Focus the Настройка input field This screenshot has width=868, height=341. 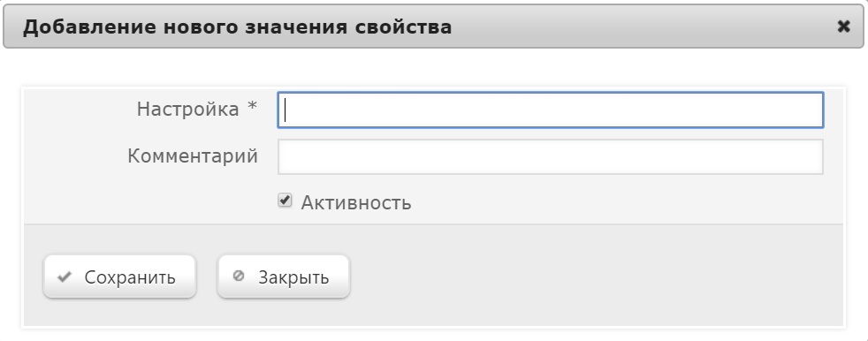tap(551, 110)
